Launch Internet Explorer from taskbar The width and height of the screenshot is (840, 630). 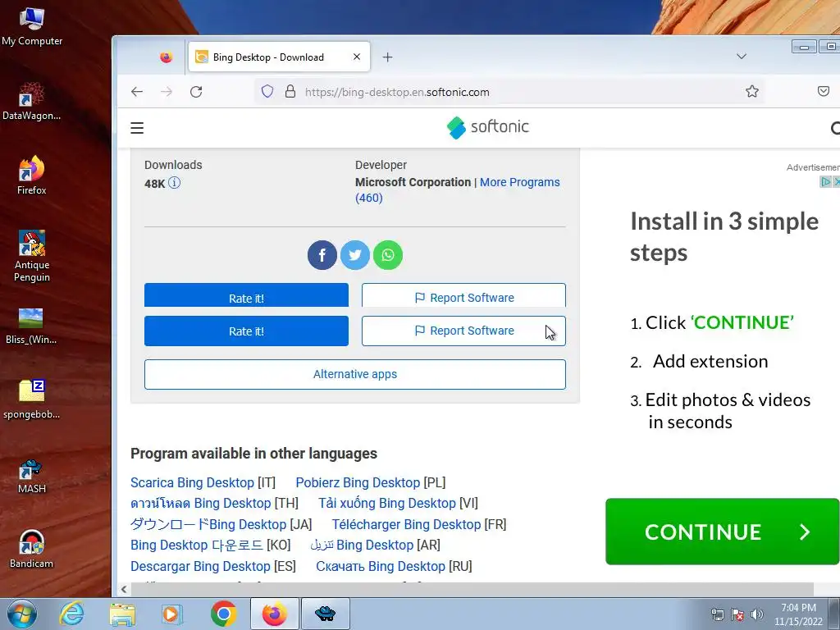(72, 614)
